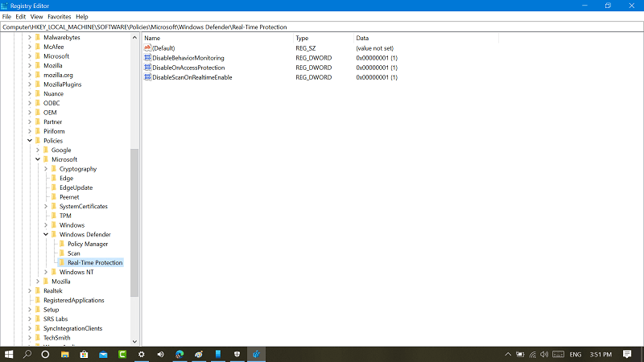The image size is (644, 362).
Task: Open the network tray icon
Action: 533,354
